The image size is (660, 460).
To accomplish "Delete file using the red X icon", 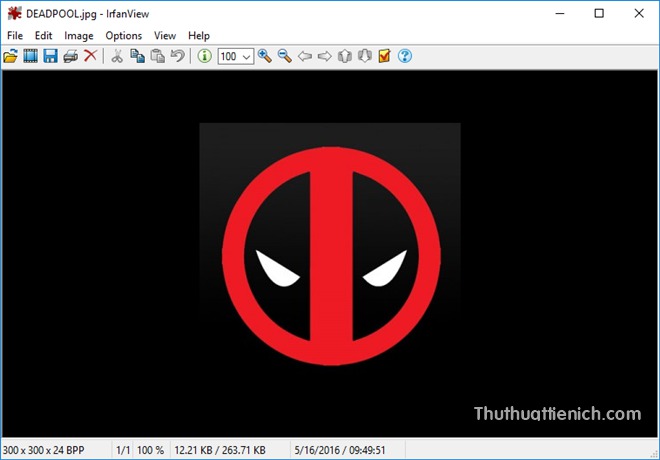I will click(x=90, y=56).
